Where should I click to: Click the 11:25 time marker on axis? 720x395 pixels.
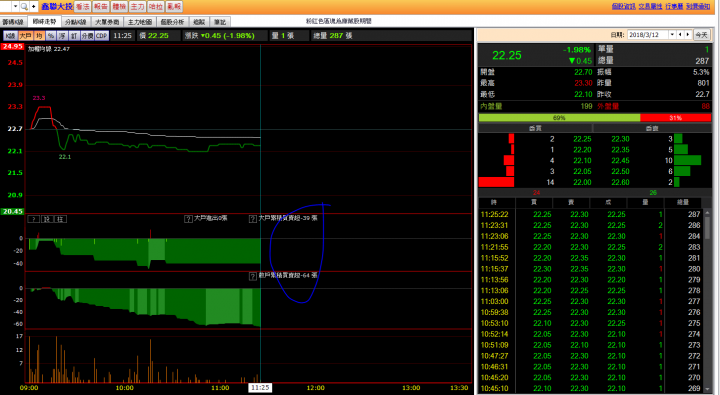[260, 388]
